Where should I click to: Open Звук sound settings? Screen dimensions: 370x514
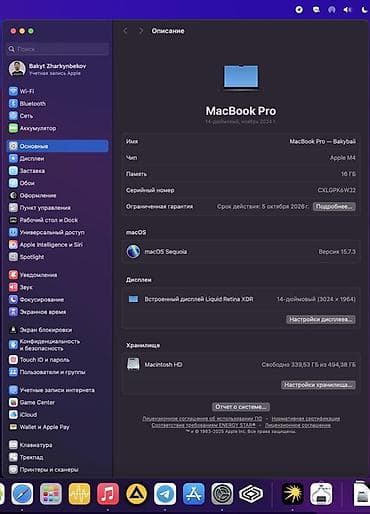point(57,287)
